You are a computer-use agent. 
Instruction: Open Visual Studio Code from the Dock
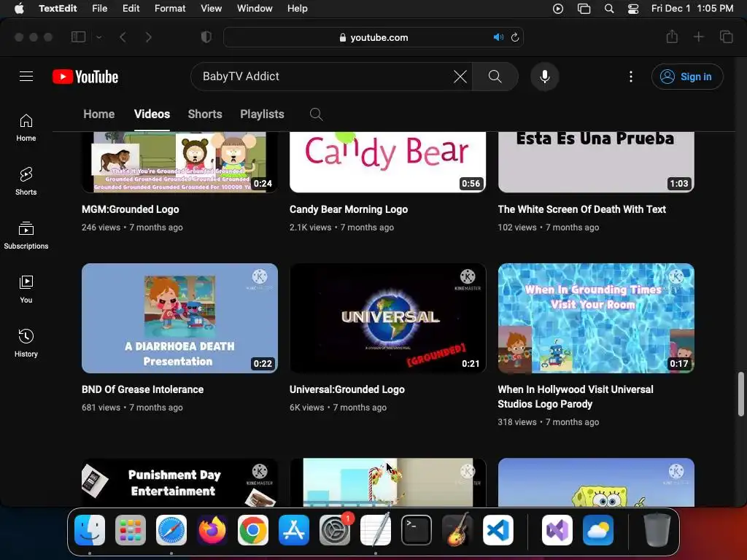(498, 530)
